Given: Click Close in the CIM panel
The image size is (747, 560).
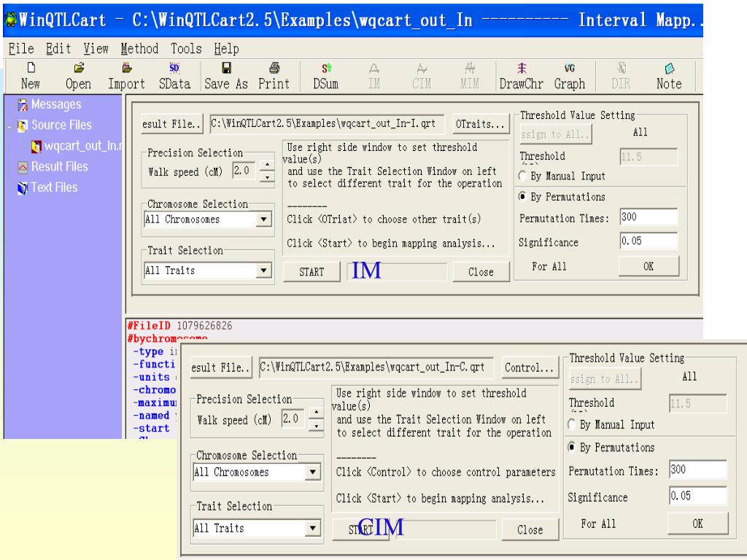Looking at the screenshot, I should coord(530,530).
